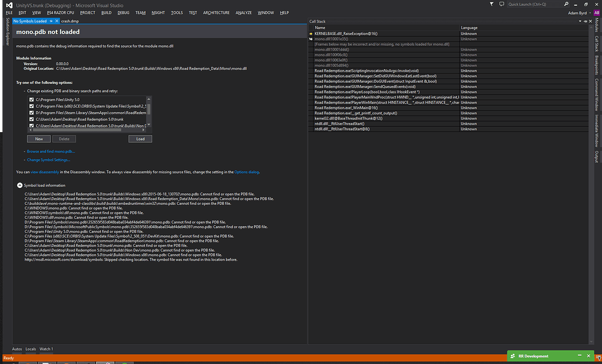Click the Load button
Viewport: 602px width, 364px height.
point(140,139)
